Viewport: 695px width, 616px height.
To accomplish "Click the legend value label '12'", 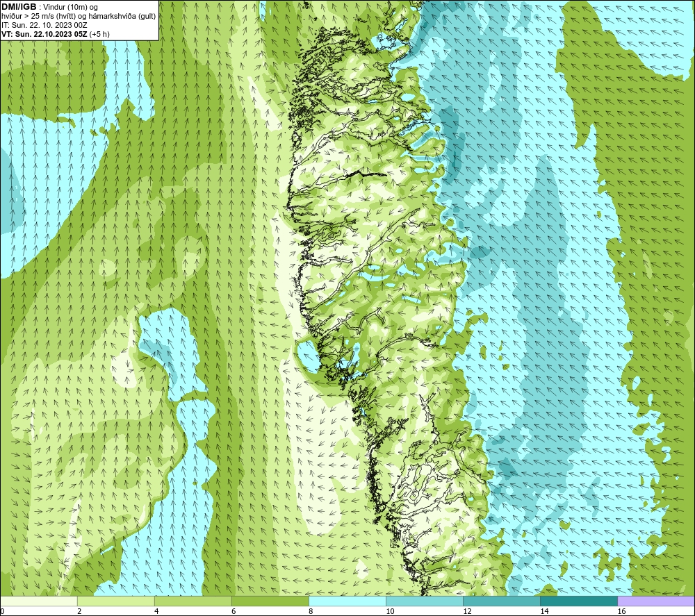I will [x=467, y=612].
